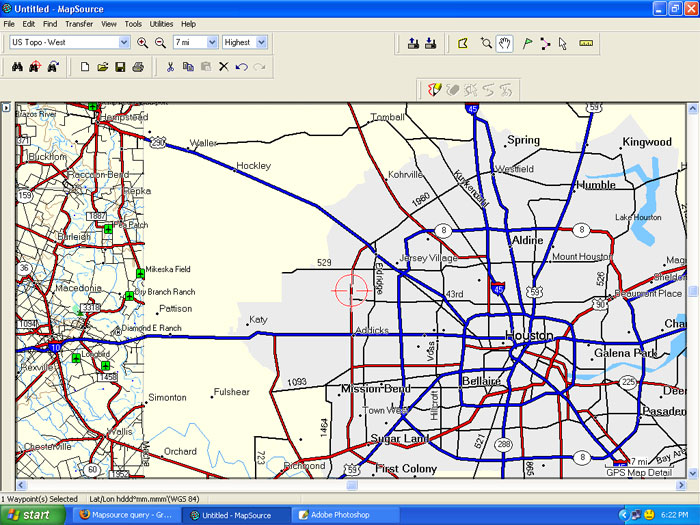Click the horizontal scroll right arrow
The image size is (700, 525).
[681, 485]
